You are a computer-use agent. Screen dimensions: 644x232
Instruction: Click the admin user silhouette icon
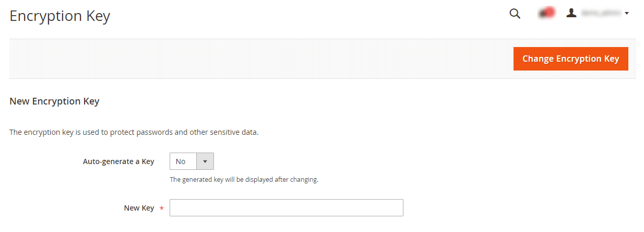(x=571, y=14)
